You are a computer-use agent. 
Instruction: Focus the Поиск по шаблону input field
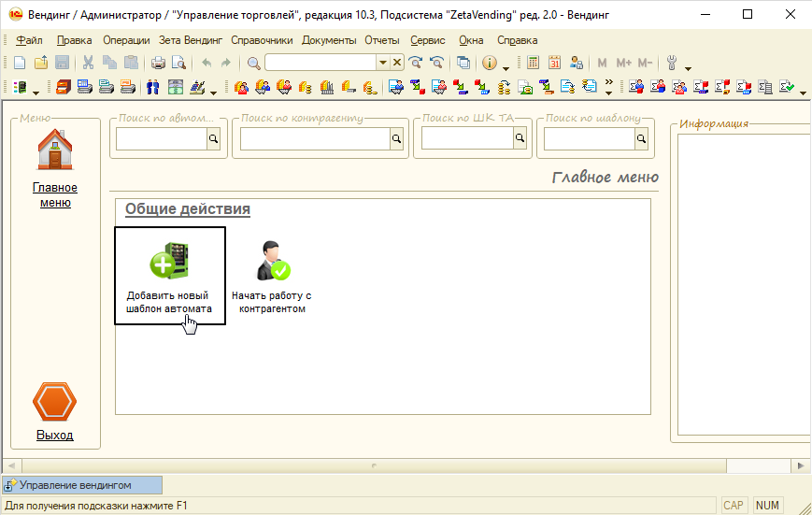[x=590, y=139]
